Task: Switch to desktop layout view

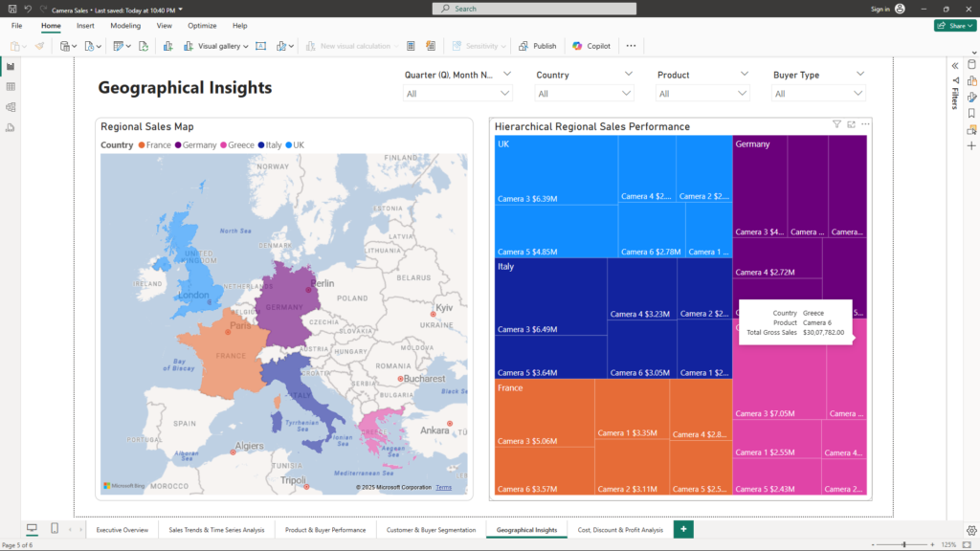Action: [x=32, y=529]
